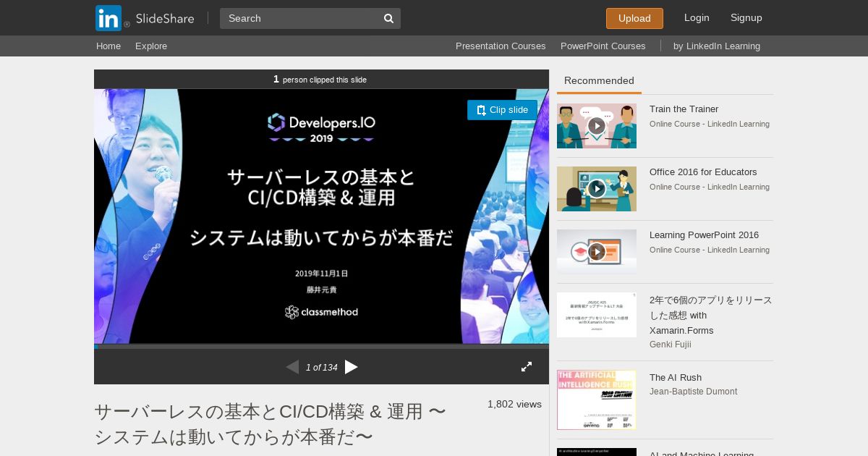Select the Recommended tab
The width and height of the screenshot is (868, 456).
[x=599, y=81]
